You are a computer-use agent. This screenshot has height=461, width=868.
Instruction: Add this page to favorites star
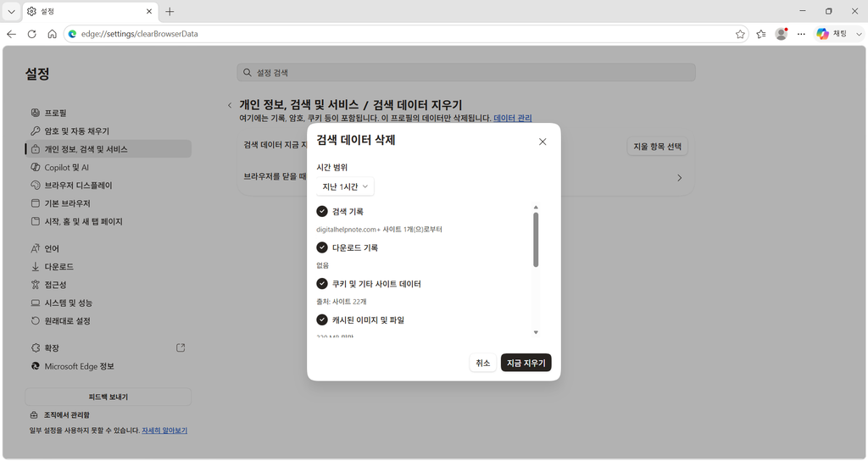click(x=740, y=34)
